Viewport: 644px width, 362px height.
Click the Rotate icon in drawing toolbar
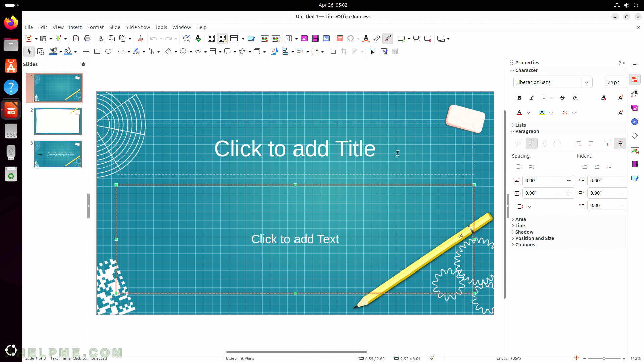(275, 51)
